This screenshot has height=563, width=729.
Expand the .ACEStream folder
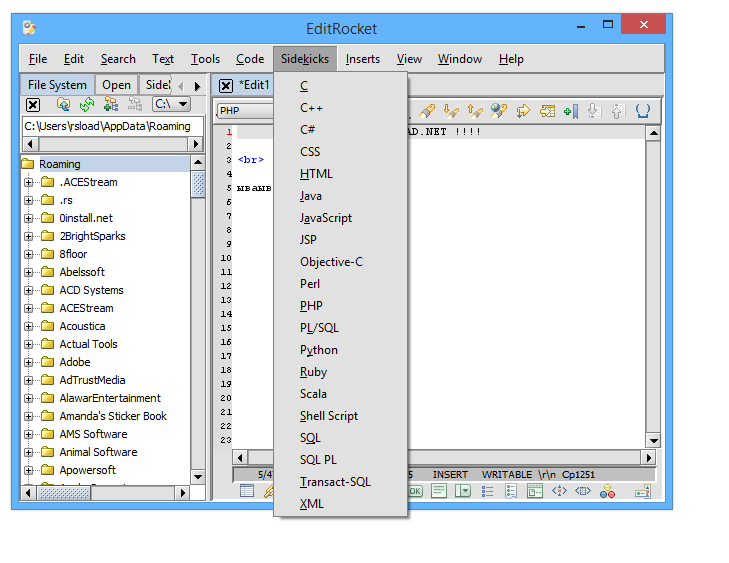pyautogui.click(x=29, y=182)
